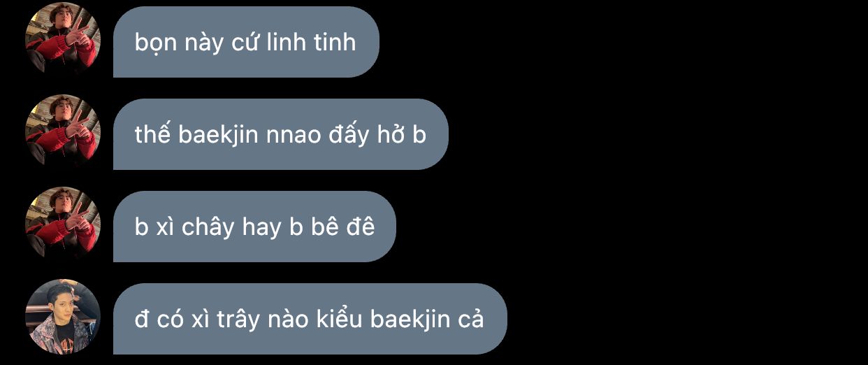Select the 'b xì chây hay b bê đê' bubble
This screenshot has width=868, height=365.
tap(254, 227)
